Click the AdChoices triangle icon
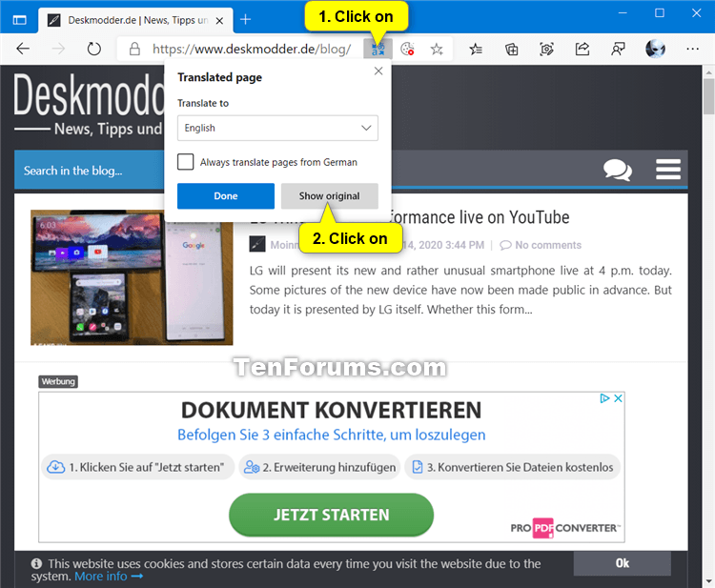This screenshot has width=715, height=588. tap(604, 398)
